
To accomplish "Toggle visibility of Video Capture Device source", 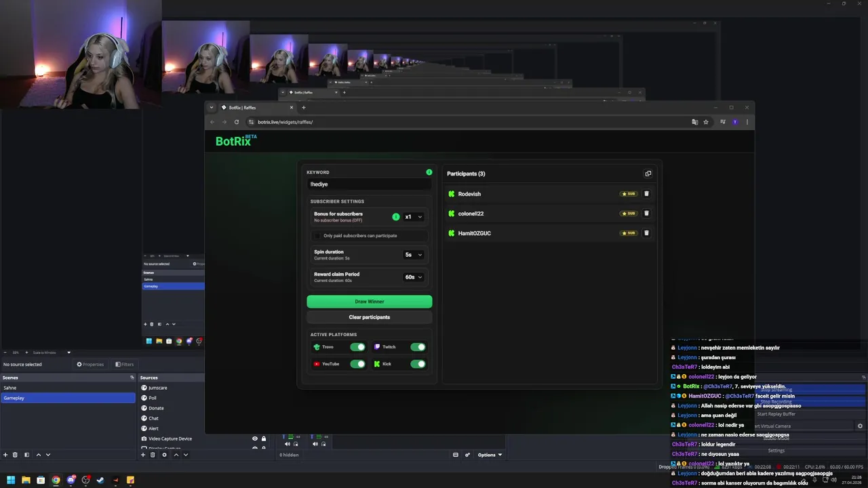I will pyautogui.click(x=255, y=439).
